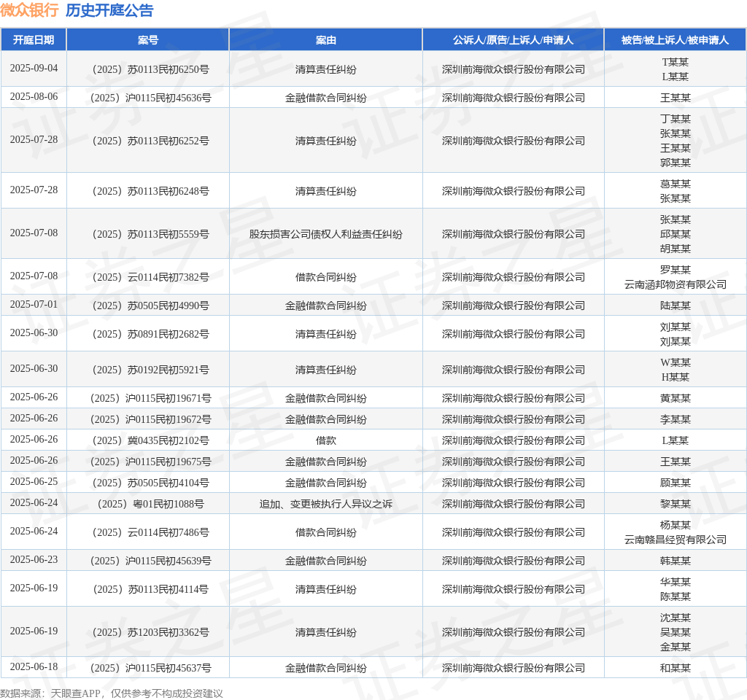Click defendant name 华某某
Screen dimensions: 747x700
(675, 583)
